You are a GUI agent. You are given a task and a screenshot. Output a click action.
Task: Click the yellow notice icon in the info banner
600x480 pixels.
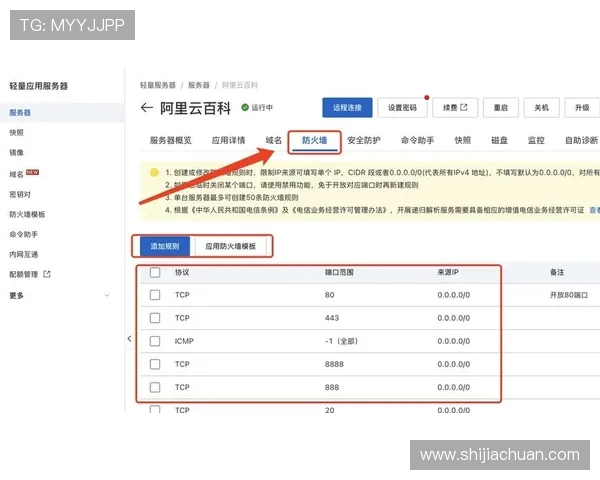pos(154,172)
